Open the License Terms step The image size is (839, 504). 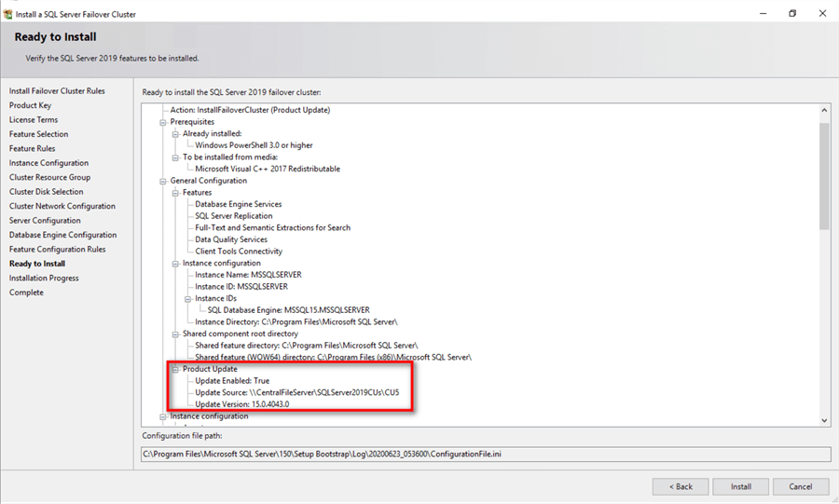click(x=34, y=120)
